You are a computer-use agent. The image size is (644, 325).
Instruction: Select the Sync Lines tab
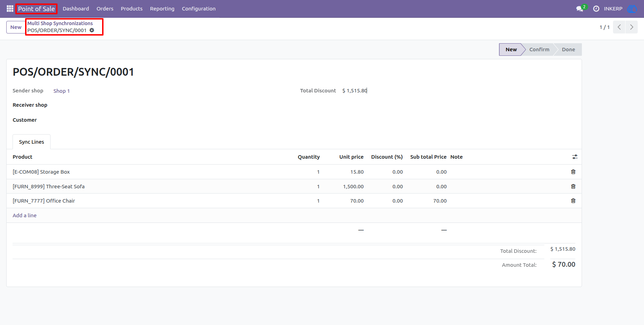[31, 142]
